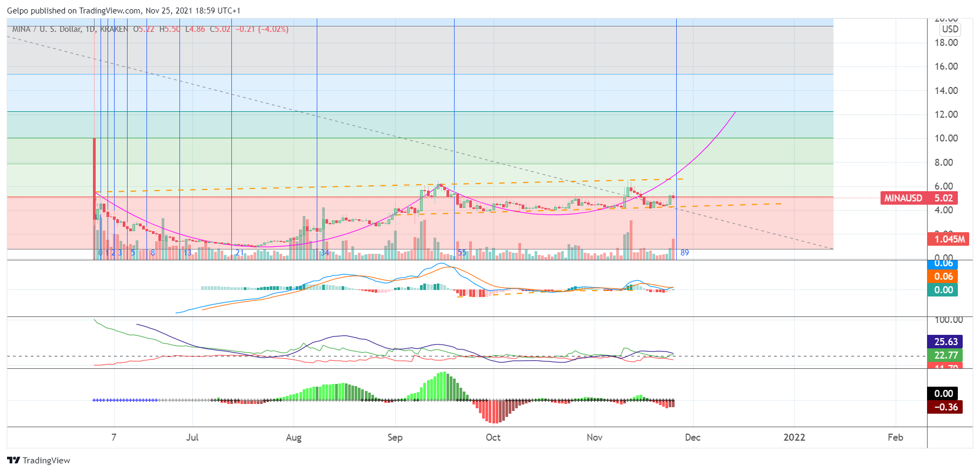Click the Fibonacci time zone label 89

pyautogui.click(x=684, y=253)
